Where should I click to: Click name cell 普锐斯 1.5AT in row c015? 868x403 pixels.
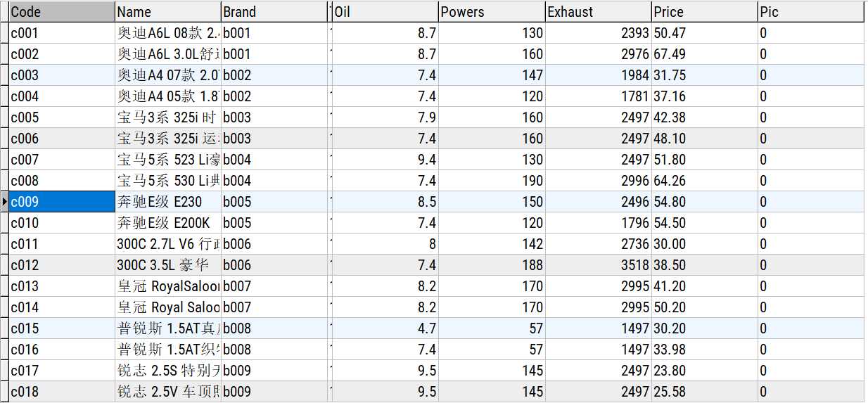tap(168, 328)
